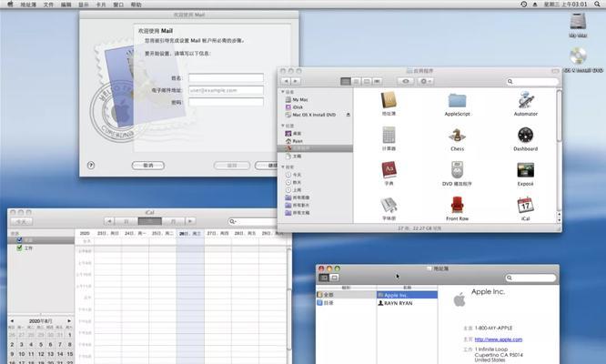Click the email address field in Mail setup
The width and height of the screenshot is (606, 364).
coord(226,90)
